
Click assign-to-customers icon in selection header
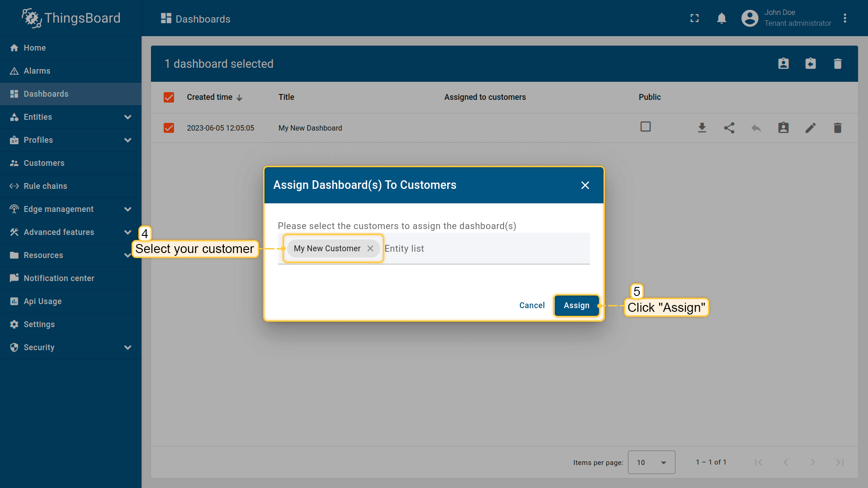pos(783,64)
